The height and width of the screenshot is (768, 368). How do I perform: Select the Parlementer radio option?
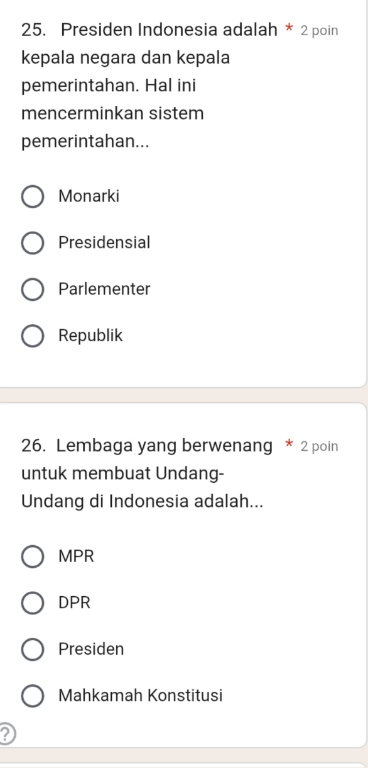click(32, 289)
